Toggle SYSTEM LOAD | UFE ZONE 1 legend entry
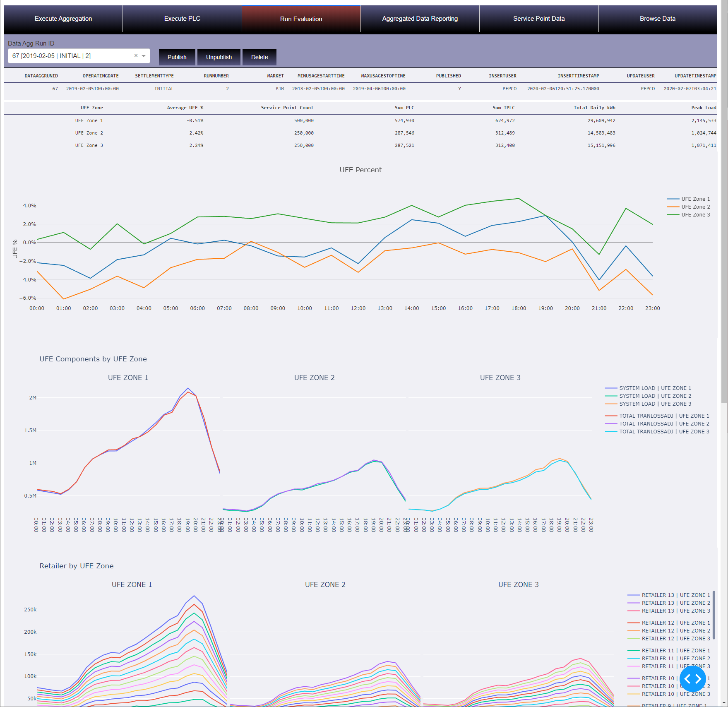The height and width of the screenshot is (707, 728). tap(648, 388)
